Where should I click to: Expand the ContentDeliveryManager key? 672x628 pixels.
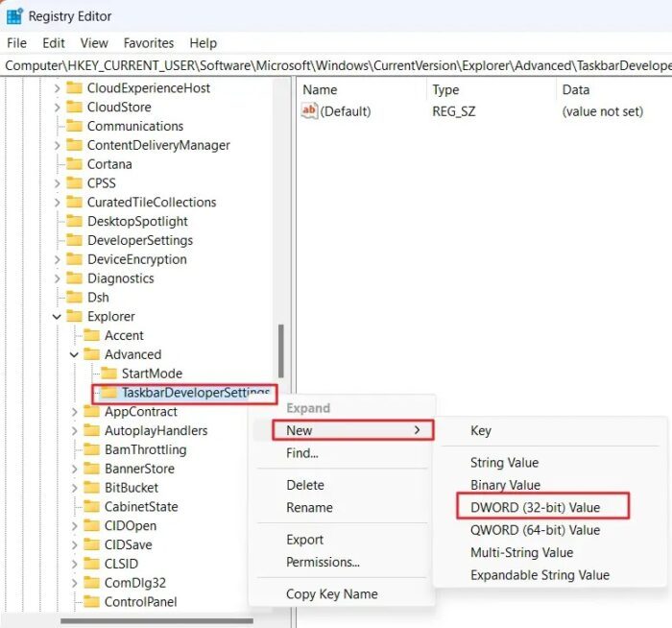tap(57, 145)
